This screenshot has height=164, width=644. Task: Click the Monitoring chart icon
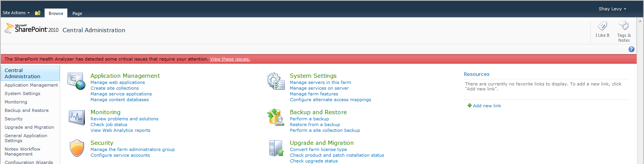pyautogui.click(x=76, y=117)
